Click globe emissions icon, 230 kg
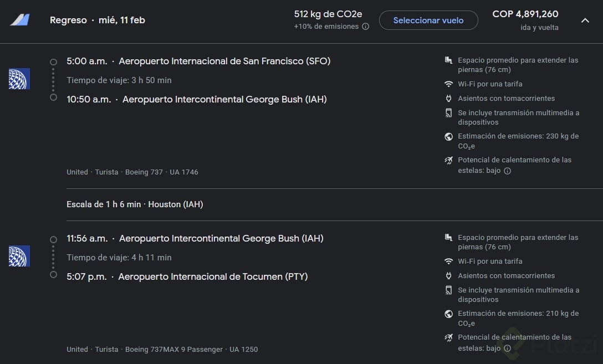Viewport: 603px width, 364px height. point(448,136)
